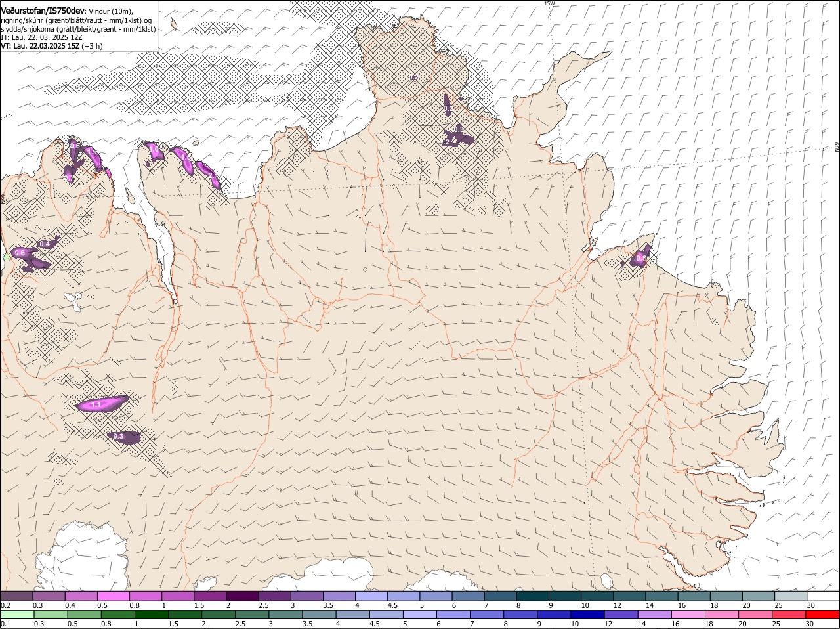840x629 pixels.
Task: Pick the rain scale swatch starting at 7
Action: pos(487,615)
